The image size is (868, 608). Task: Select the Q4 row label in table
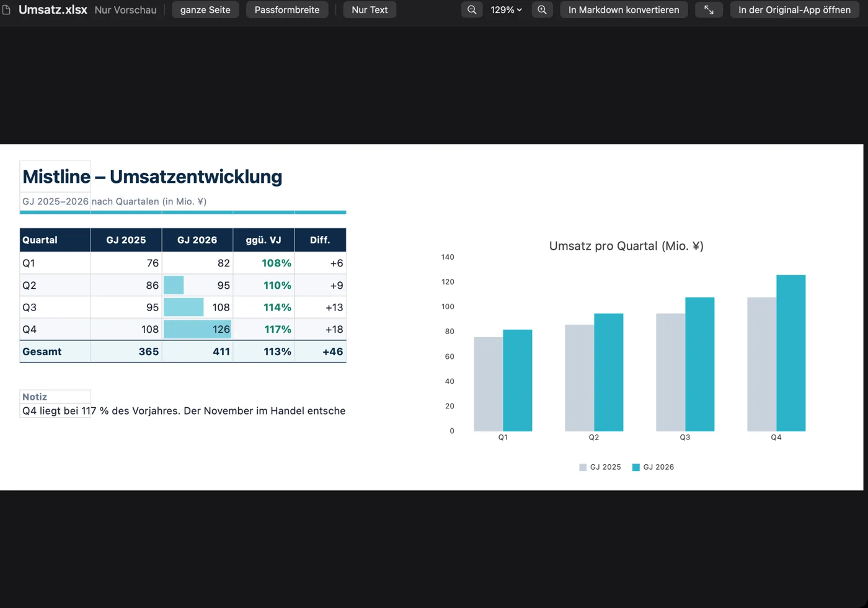tap(55, 329)
